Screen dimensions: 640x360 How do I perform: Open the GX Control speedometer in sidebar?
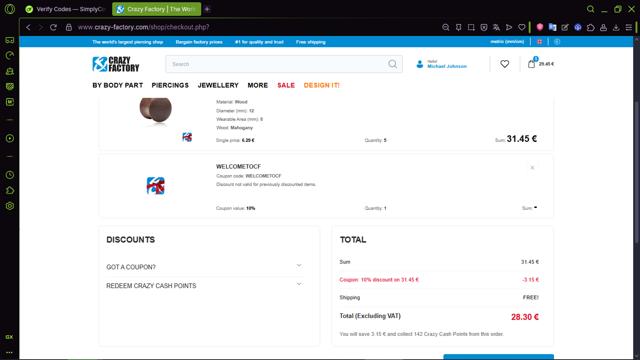point(10,56)
